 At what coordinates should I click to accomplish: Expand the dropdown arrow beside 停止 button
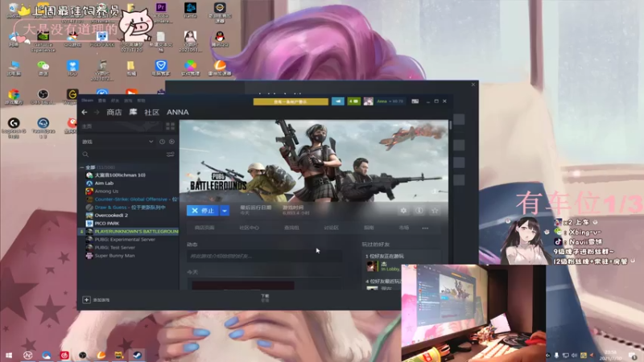pos(225,211)
